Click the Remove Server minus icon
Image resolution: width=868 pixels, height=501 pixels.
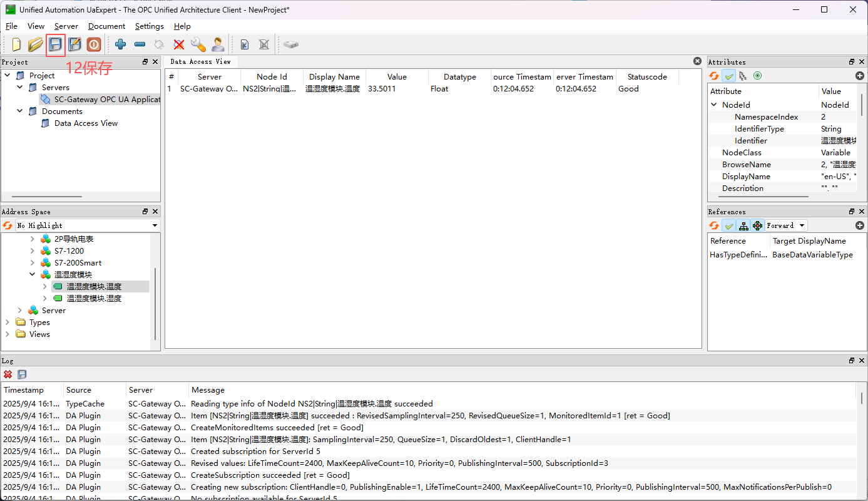pyautogui.click(x=140, y=44)
